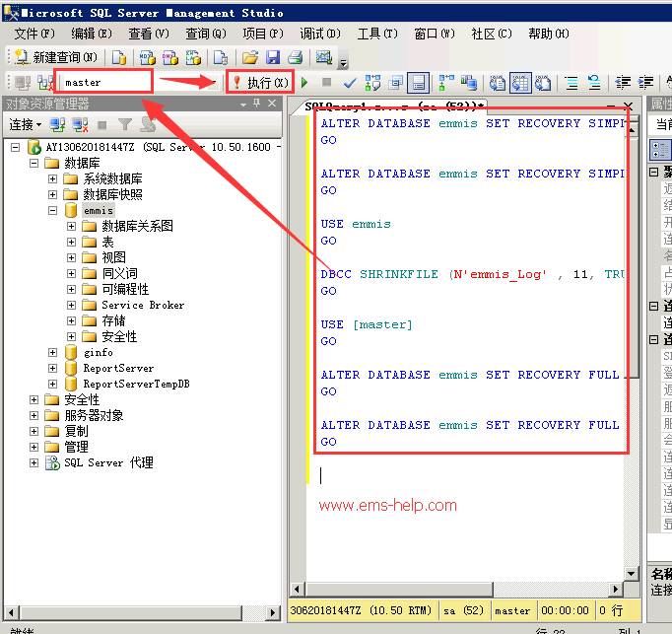Image resolution: width=672 pixels, height=634 pixels.
Task: Select the ginfo database
Action: coord(99,353)
